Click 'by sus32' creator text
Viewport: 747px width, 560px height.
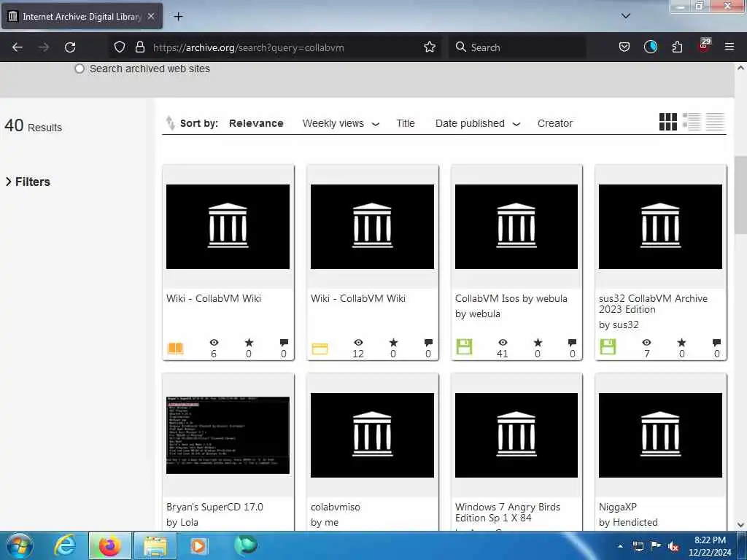point(619,324)
